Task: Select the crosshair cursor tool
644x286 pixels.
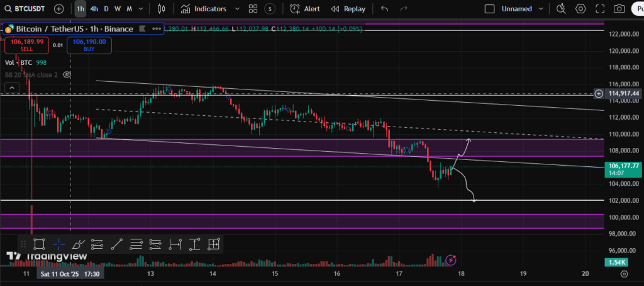Action: coord(58,244)
